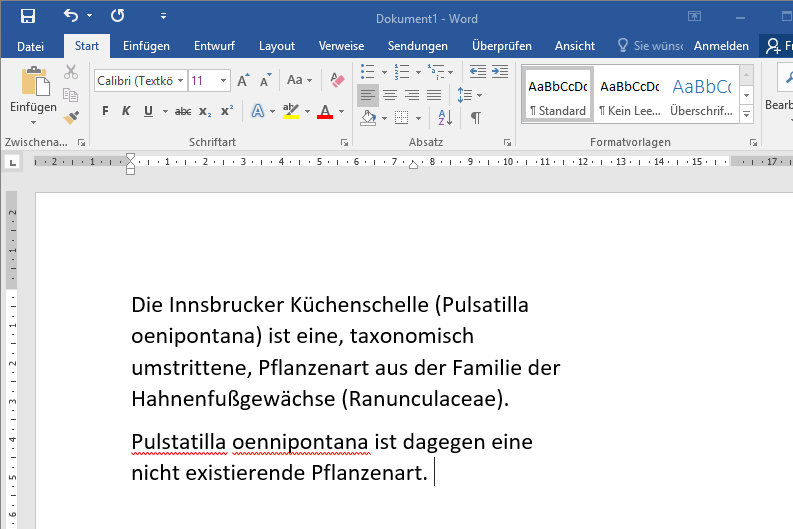Open the Zwischenablage dialog launcher

click(81, 143)
